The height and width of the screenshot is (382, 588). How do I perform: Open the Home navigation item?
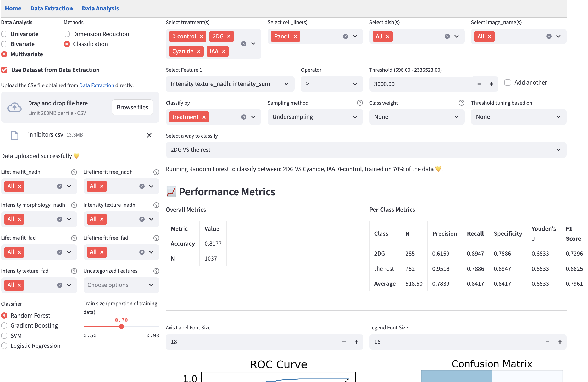click(x=13, y=8)
